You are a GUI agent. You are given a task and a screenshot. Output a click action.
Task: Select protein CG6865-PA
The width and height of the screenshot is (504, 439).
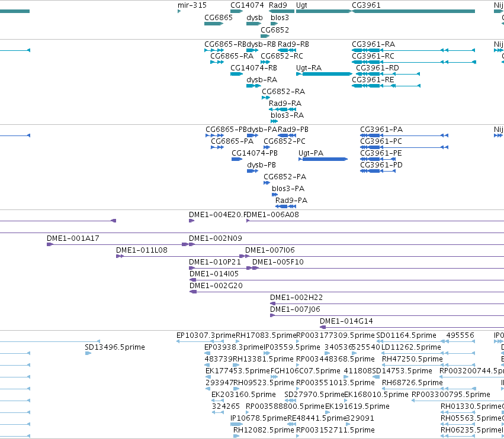[x=217, y=147]
